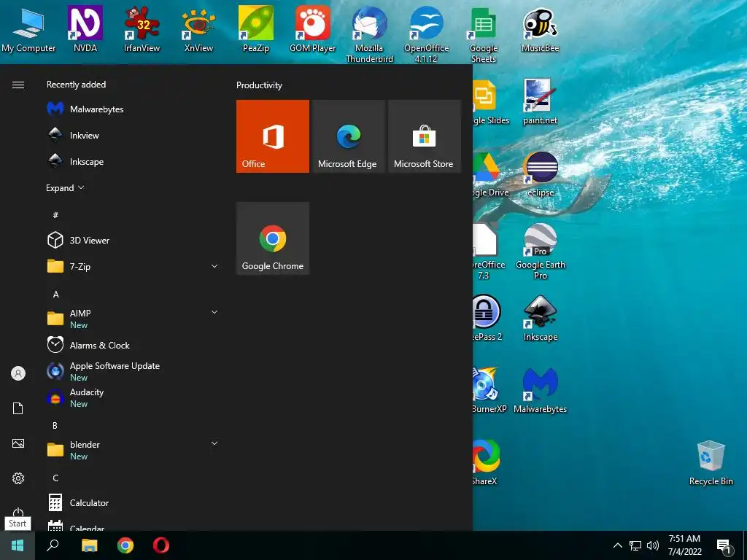Screen dimensions: 747x560
Task: Show hidden system tray icons
Action: point(617,545)
